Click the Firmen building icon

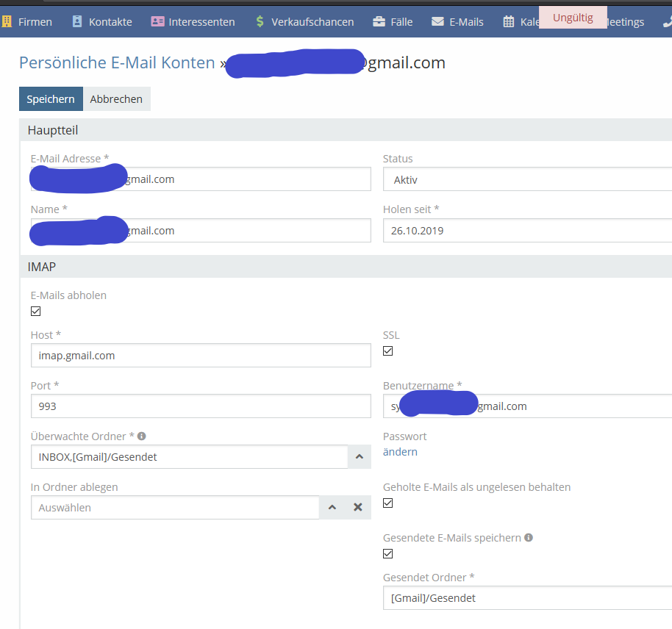tap(7, 22)
